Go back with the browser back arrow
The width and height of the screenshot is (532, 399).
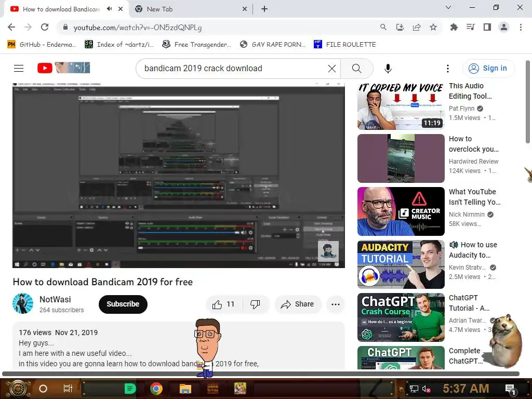pyautogui.click(x=11, y=27)
